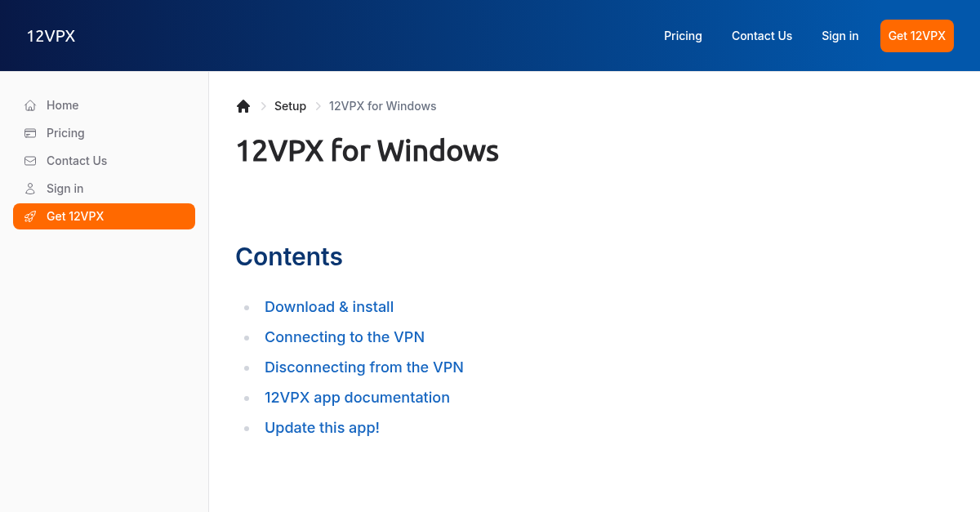Click the sidebar Home entry
The height and width of the screenshot is (512, 980).
click(x=64, y=105)
